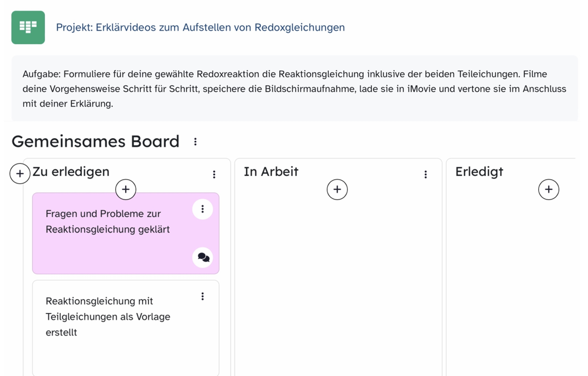Viewport: 588px width, 376px height.
Task: Add a card in In Arbeit column
Action: pos(337,189)
